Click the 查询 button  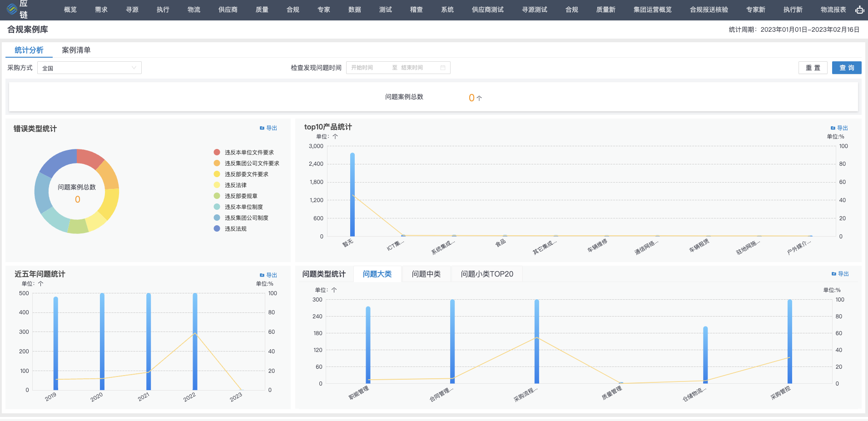point(847,68)
